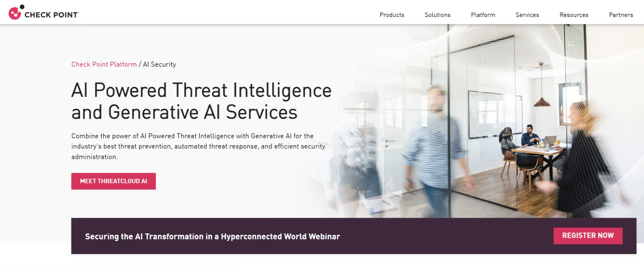Image resolution: width=644 pixels, height=267 pixels.
Task: Click the Securing the AI Transformation webinar title
Action: 212,236
